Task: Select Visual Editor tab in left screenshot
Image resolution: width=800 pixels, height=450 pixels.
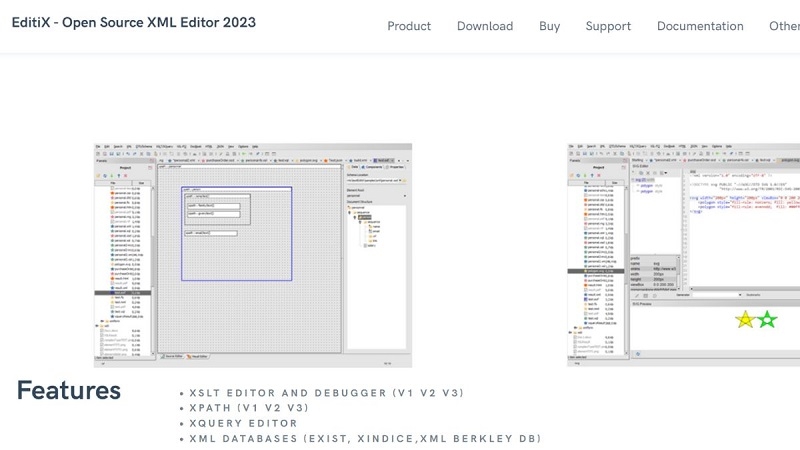Action: pos(198,355)
